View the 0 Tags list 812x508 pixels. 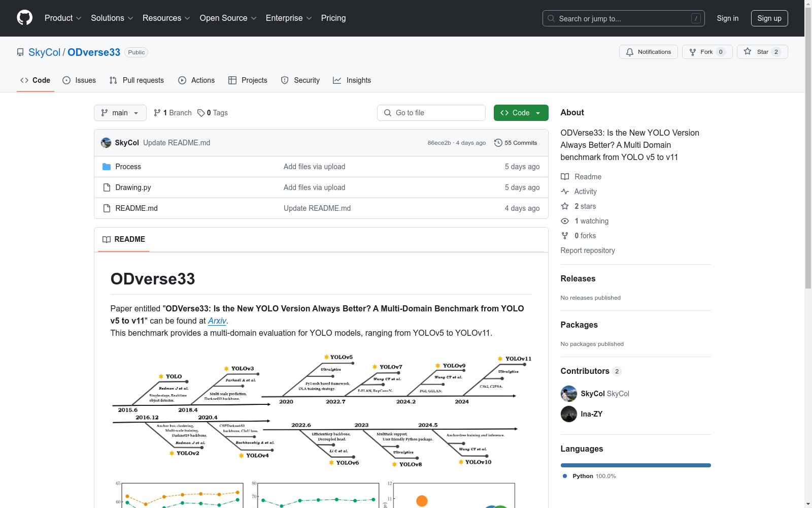[213, 113]
